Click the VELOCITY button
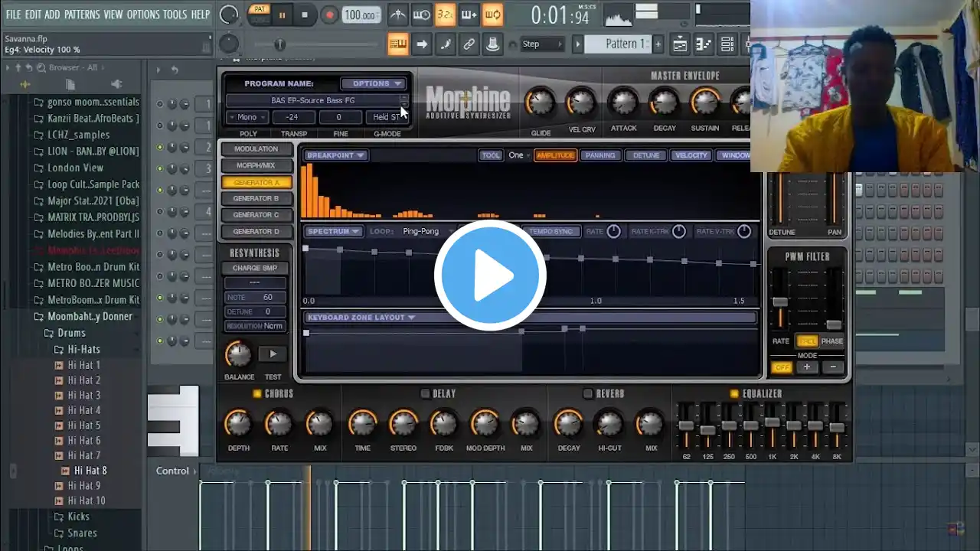This screenshot has height=551, width=980. click(691, 155)
